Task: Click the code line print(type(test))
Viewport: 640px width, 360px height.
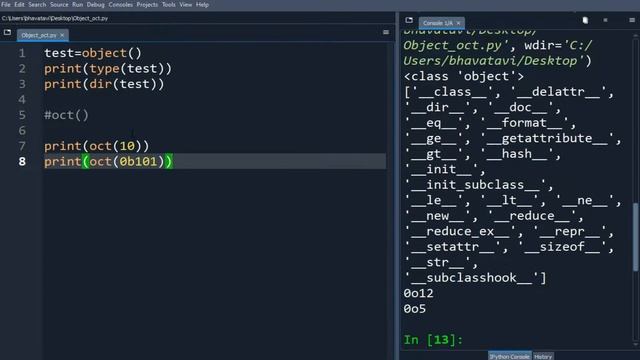Action: tap(108, 69)
